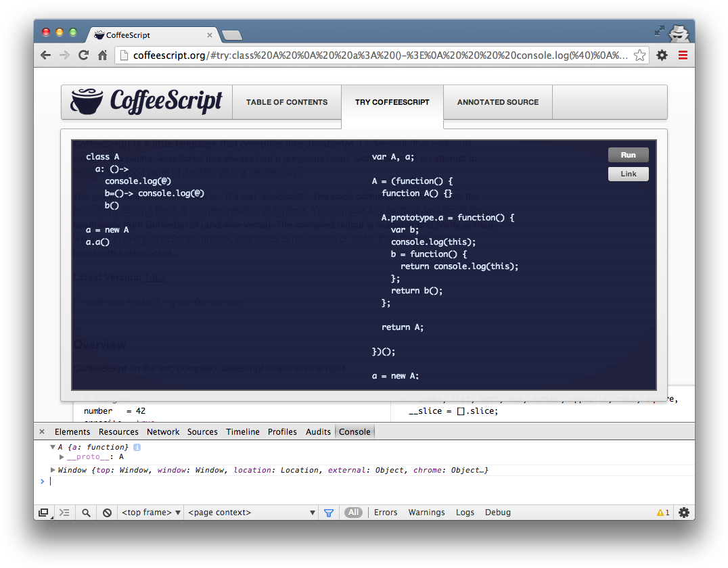This screenshot has height=568, width=728.
Task: Show the console drawer icon
Action: (64, 512)
